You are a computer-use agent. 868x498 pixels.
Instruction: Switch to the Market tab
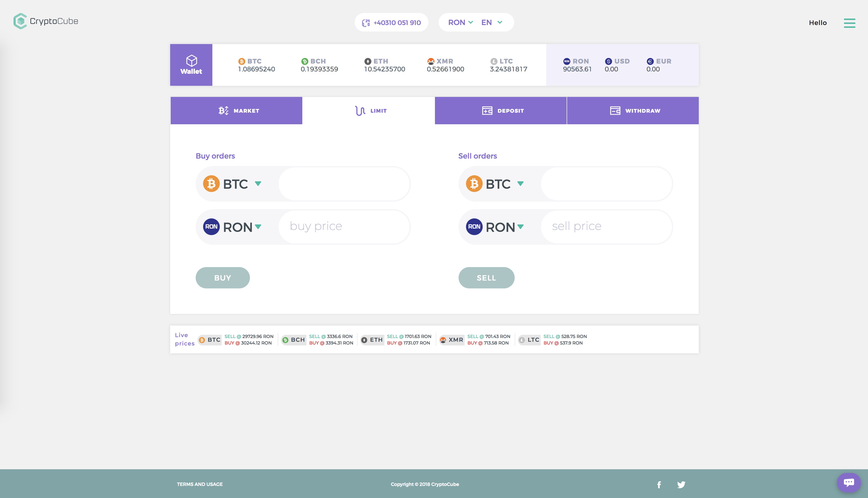(x=236, y=111)
